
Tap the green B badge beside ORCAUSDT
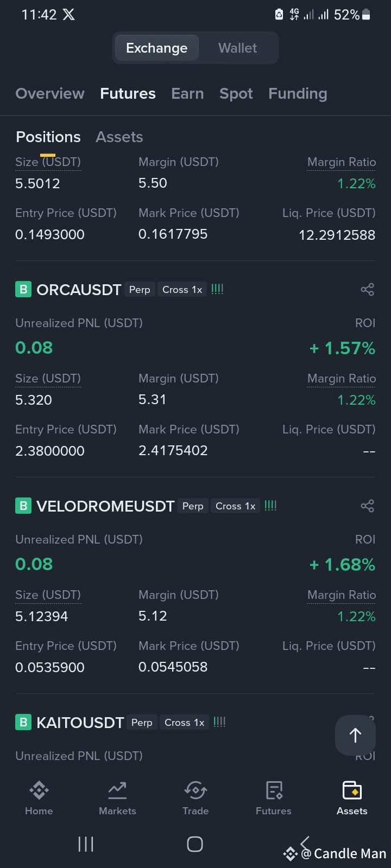(x=23, y=289)
